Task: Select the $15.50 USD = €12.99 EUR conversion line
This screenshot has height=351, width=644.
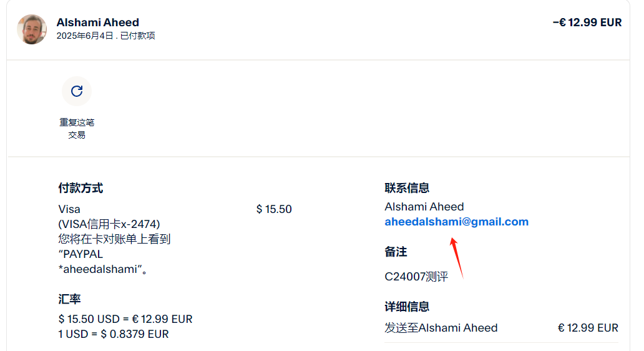Action: pos(125,319)
